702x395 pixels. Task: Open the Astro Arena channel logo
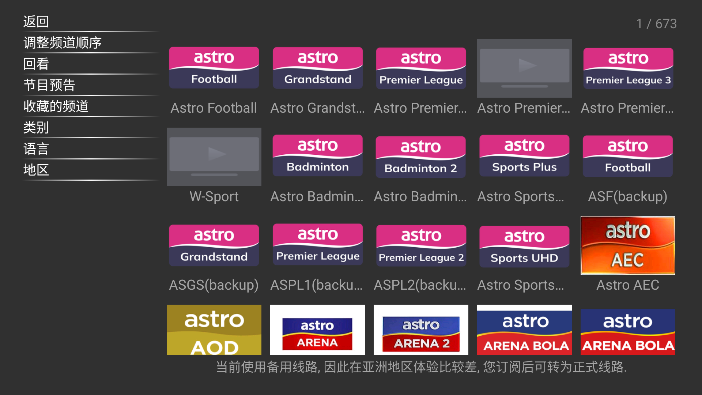(317, 330)
